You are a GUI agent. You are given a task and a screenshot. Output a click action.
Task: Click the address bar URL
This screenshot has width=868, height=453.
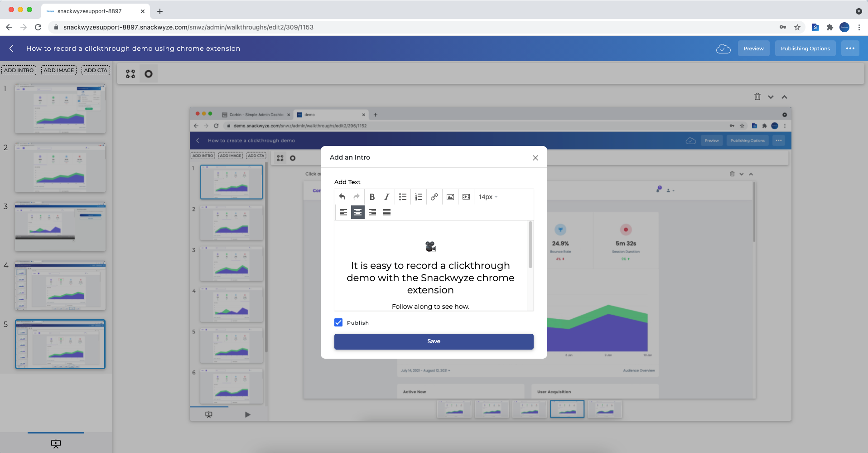(x=188, y=27)
